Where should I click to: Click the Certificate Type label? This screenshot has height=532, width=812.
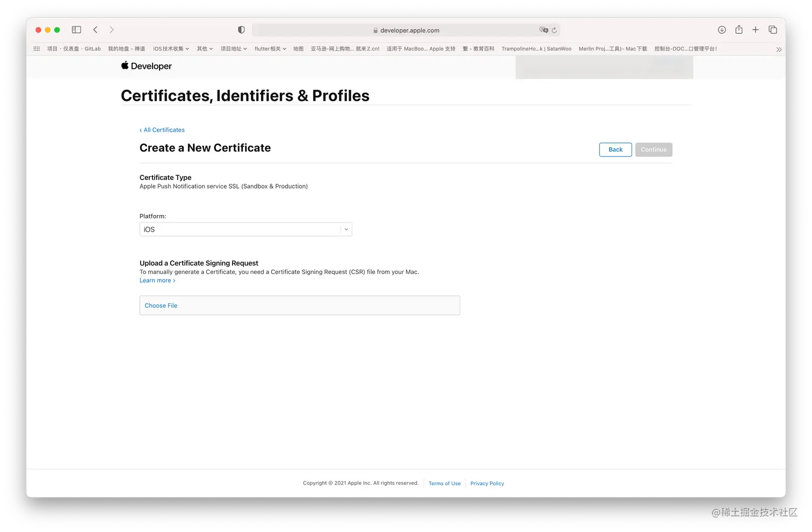[165, 177]
